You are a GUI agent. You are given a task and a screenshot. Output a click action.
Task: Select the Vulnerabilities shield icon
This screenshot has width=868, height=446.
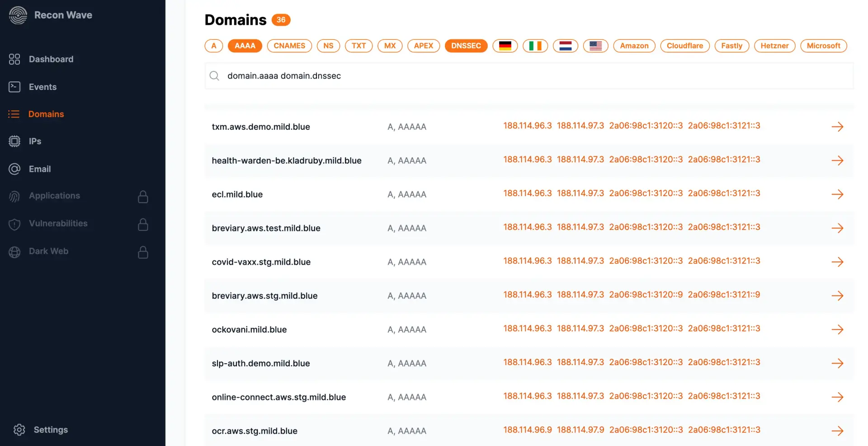point(14,224)
